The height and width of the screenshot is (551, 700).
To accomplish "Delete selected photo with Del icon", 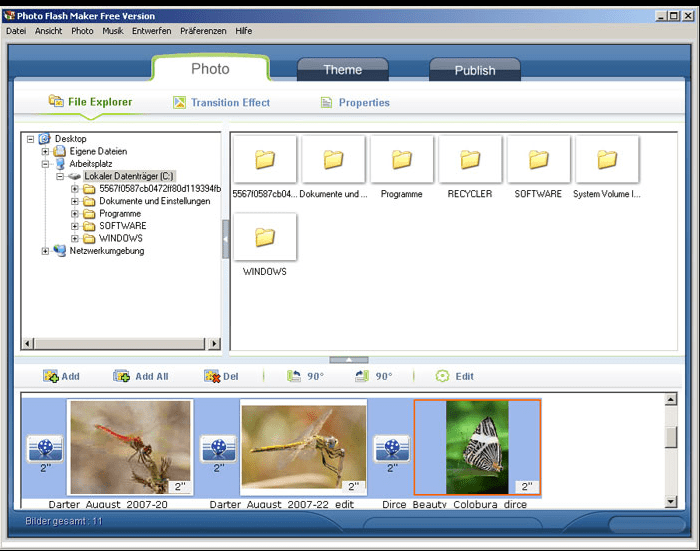I will point(212,376).
